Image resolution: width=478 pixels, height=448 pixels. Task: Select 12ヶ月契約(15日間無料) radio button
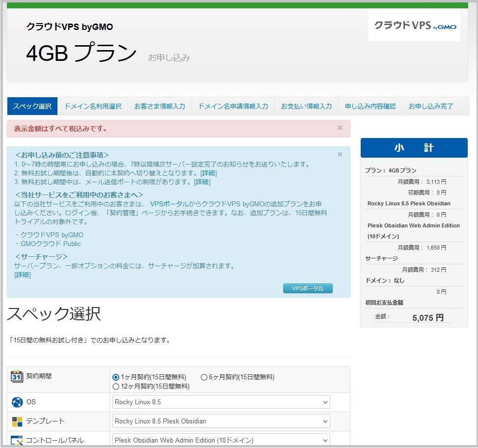coord(116,387)
